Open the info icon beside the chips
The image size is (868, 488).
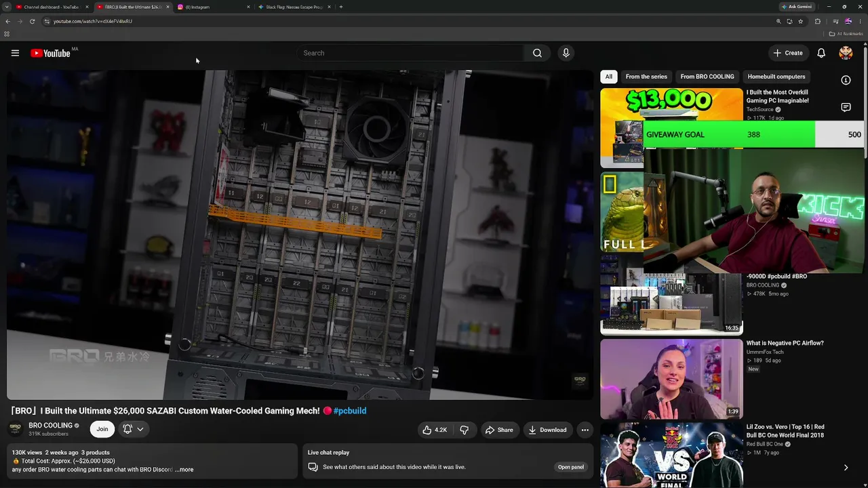pyautogui.click(x=846, y=80)
